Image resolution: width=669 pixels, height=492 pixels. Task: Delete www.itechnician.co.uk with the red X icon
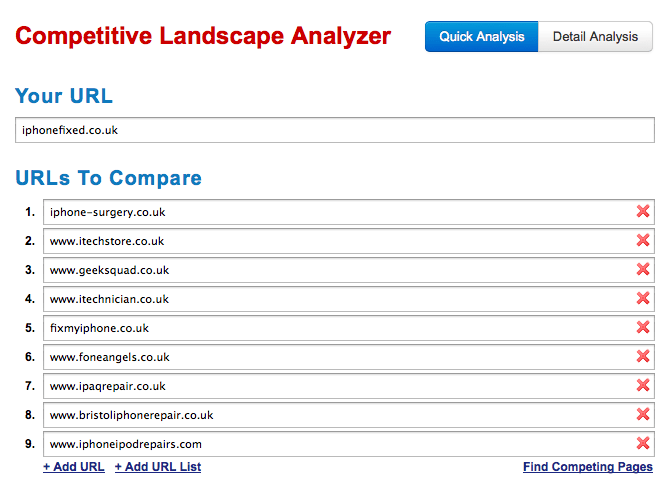643,298
